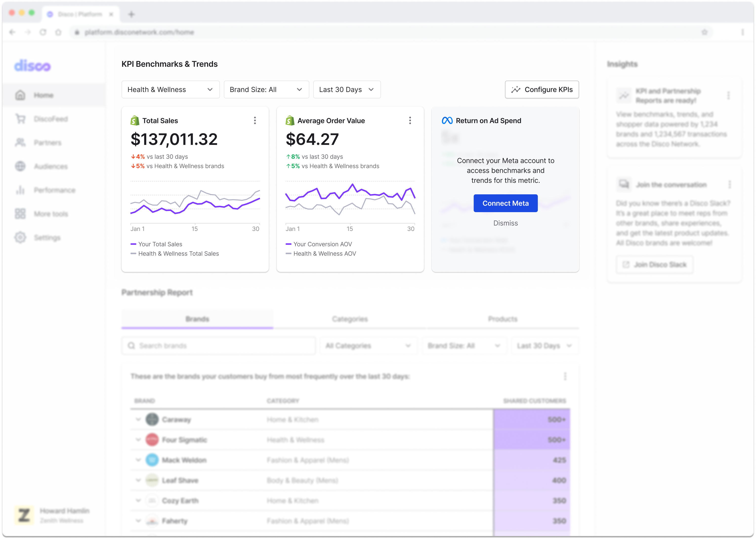Screen dimensions: 756x539
Task: Expand the Leaf Shave brand row
Action: [138, 480]
